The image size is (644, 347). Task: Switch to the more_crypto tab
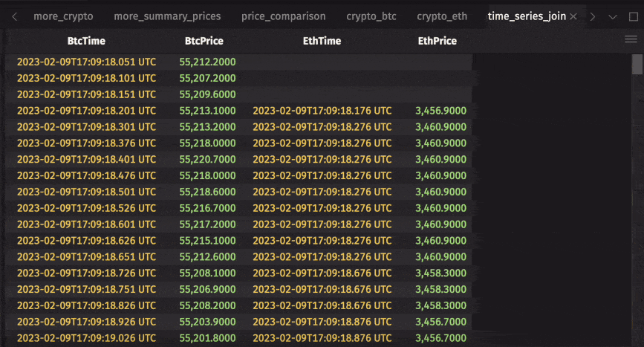point(63,16)
